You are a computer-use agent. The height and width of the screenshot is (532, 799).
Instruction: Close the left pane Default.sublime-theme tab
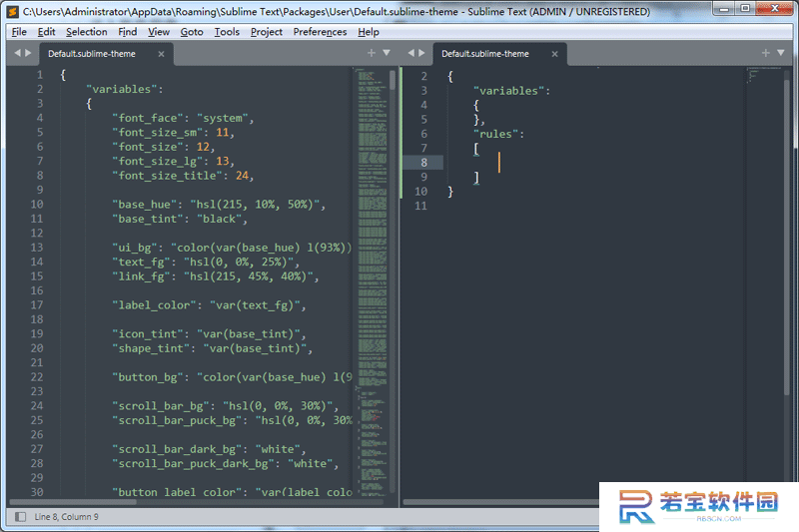(x=161, y=54)
